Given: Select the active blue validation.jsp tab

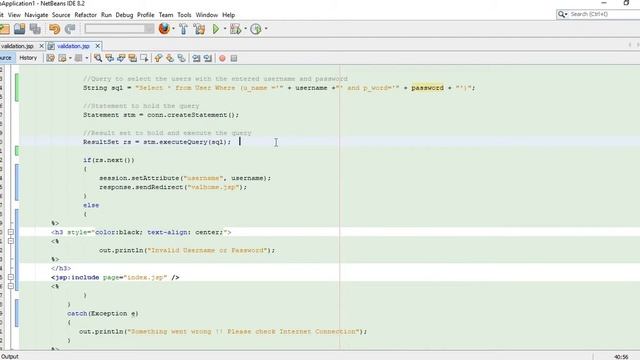Looking at the screenshot, I should (73, 46).
